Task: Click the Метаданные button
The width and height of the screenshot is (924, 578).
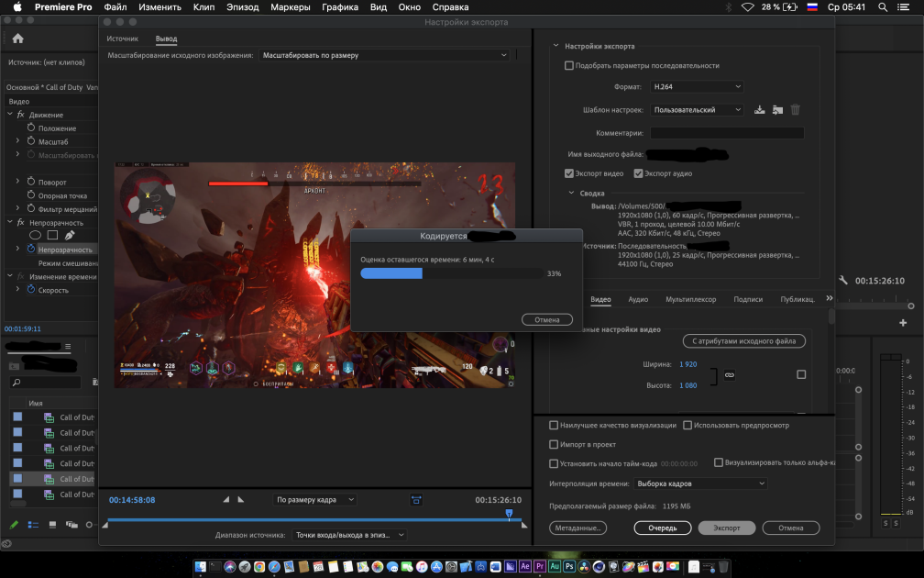Action: pyautogui.click(x=577, y=528)
